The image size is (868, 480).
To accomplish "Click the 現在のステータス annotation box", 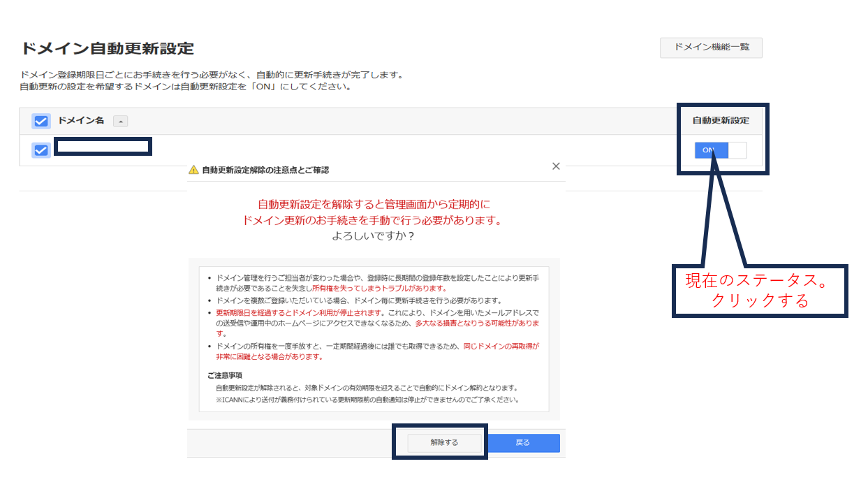I will (759, 292).
